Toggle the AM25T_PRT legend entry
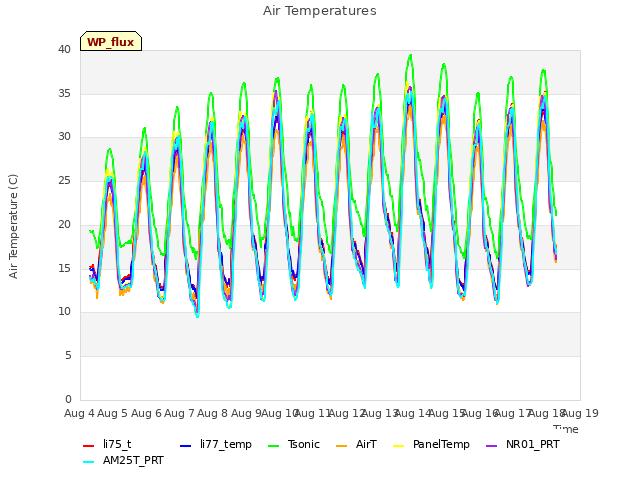The image size is (640, 480). [x=123, y=460]
